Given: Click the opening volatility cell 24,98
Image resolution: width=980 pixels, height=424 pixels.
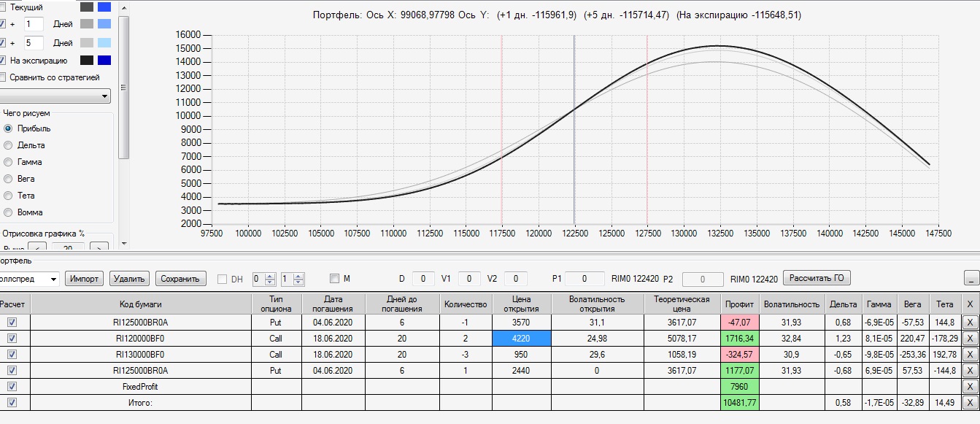Looking at the screenshot, I should click(597, 339).
